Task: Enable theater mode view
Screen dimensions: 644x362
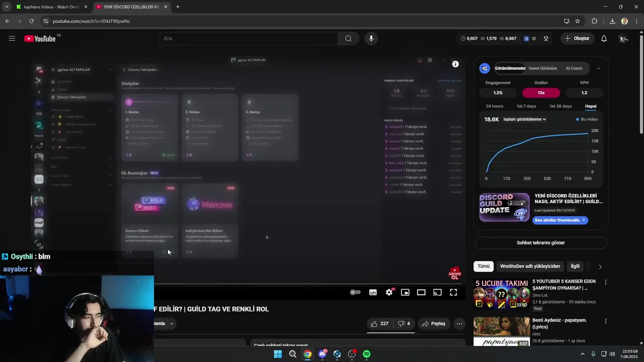Action: point(421,292)
